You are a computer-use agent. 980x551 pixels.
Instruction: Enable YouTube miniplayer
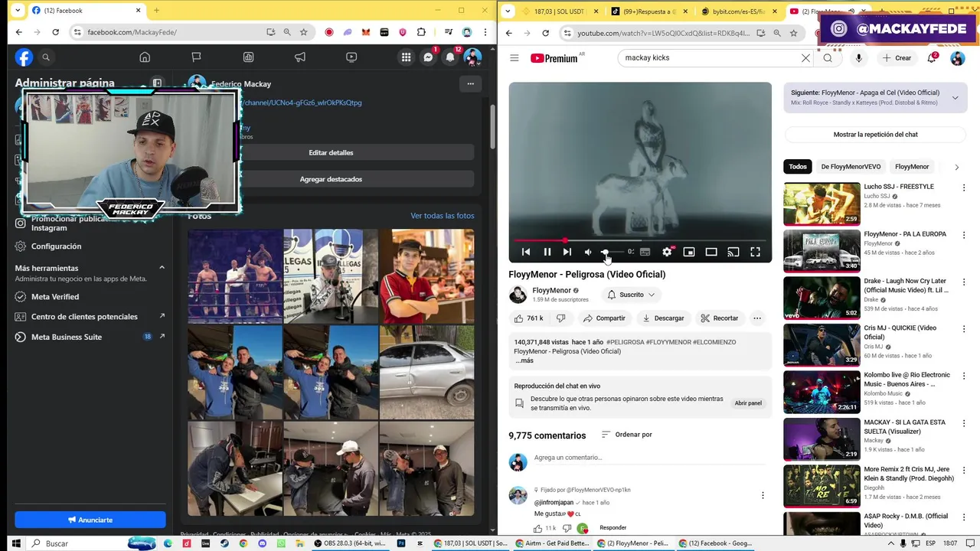point(689,252)
